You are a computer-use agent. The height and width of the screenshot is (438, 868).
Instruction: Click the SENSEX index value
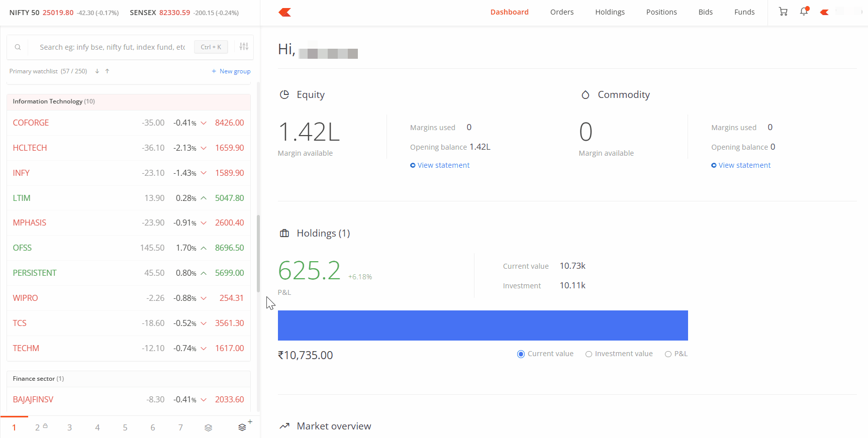(x=174, y=13)
